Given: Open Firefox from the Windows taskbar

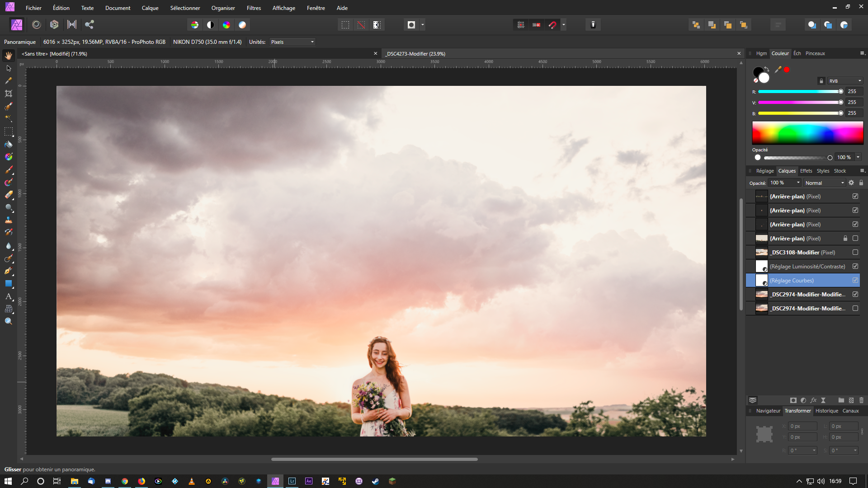Looking at the screenshot, I should pyautogui.click(x=142, y=481).
